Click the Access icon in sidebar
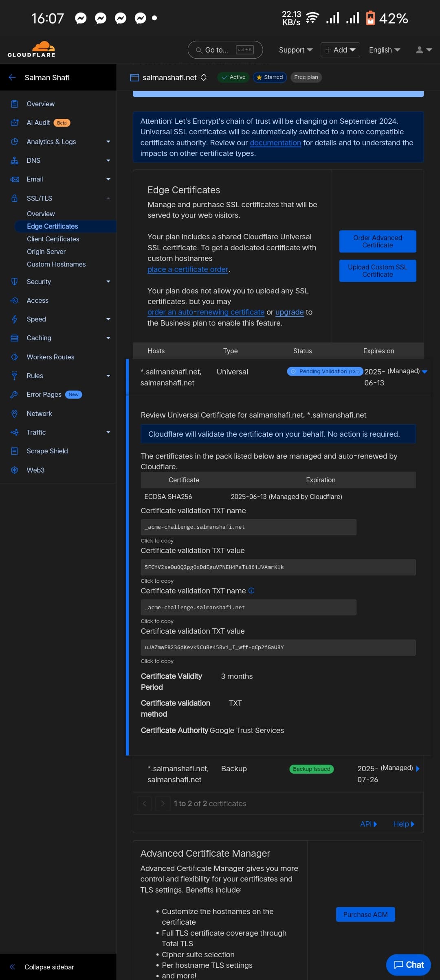440x980 pixels. point(14,300)
